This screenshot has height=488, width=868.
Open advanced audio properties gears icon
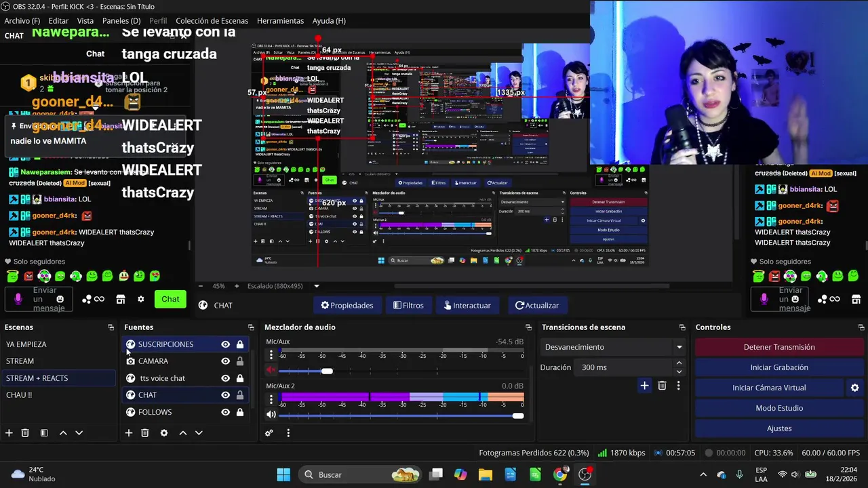[x=269, y=432]
